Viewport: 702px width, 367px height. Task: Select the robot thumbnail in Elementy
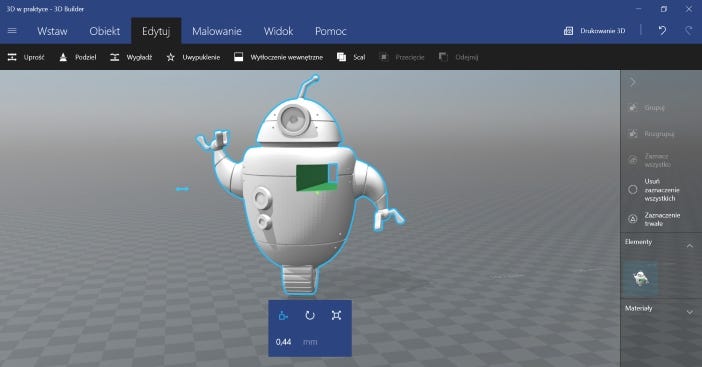[641, 278]
